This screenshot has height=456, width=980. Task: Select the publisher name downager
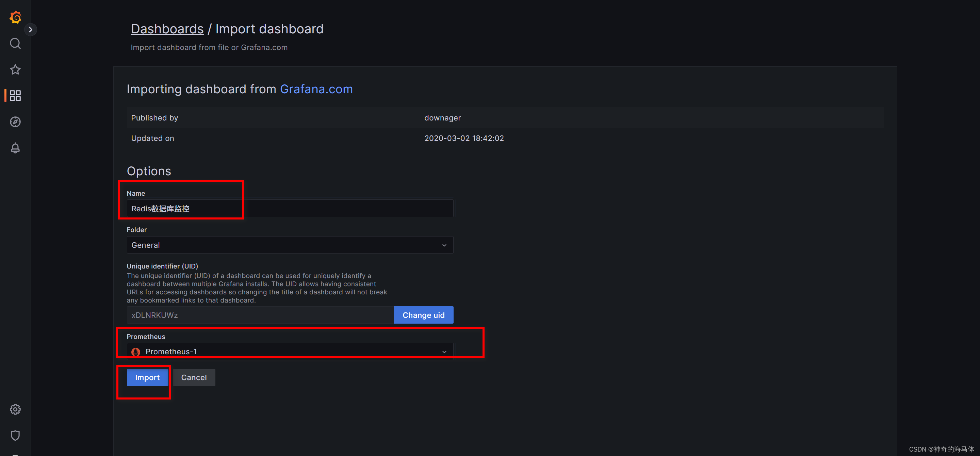tap(442, 118)
